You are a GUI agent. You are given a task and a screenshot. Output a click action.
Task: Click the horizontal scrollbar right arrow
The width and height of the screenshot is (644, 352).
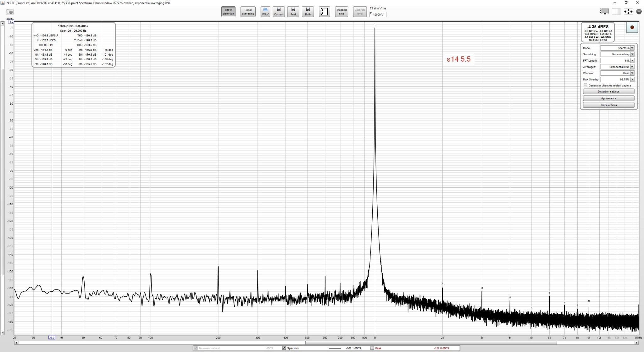pos(637,343)
